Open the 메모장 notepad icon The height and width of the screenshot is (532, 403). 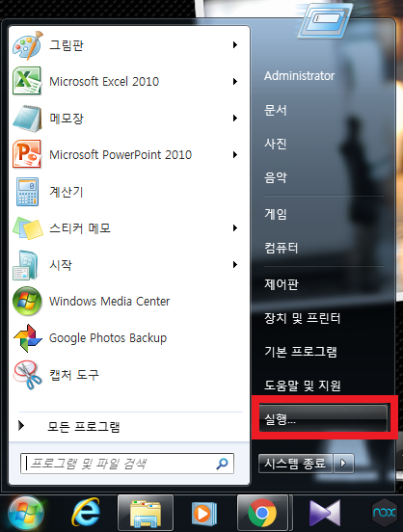(28, 119)
